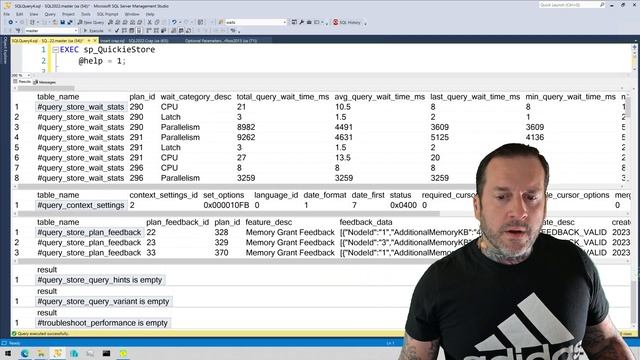Switch to the Results tab
The width and height of the screenshot is (640, 360).
(x=22, y=82)
